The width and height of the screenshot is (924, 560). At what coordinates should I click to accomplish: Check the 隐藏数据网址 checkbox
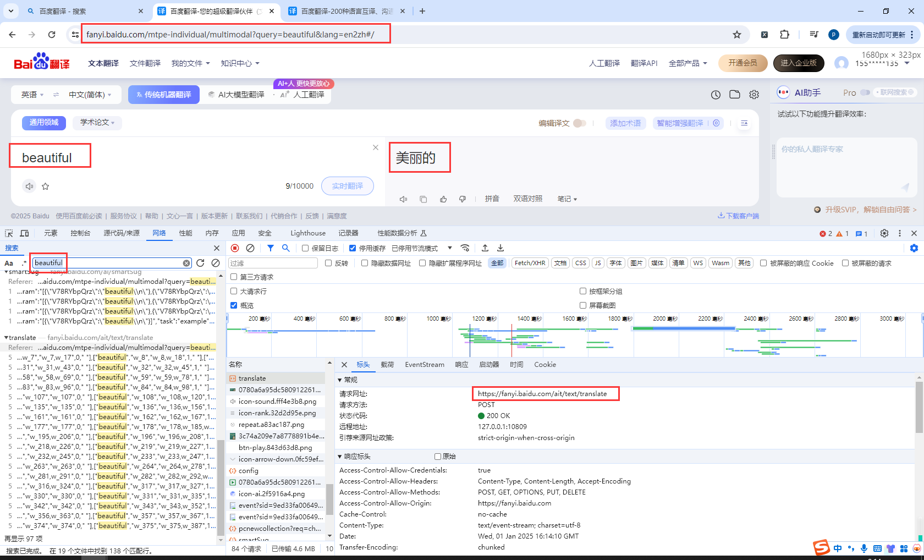pyautogui.click(x=365, y=263)
